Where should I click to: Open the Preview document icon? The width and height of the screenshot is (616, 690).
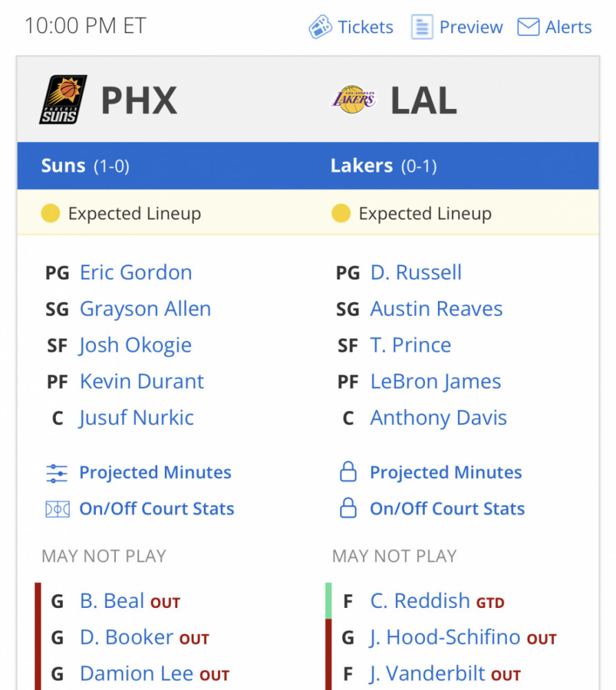[x=422, y=27]
